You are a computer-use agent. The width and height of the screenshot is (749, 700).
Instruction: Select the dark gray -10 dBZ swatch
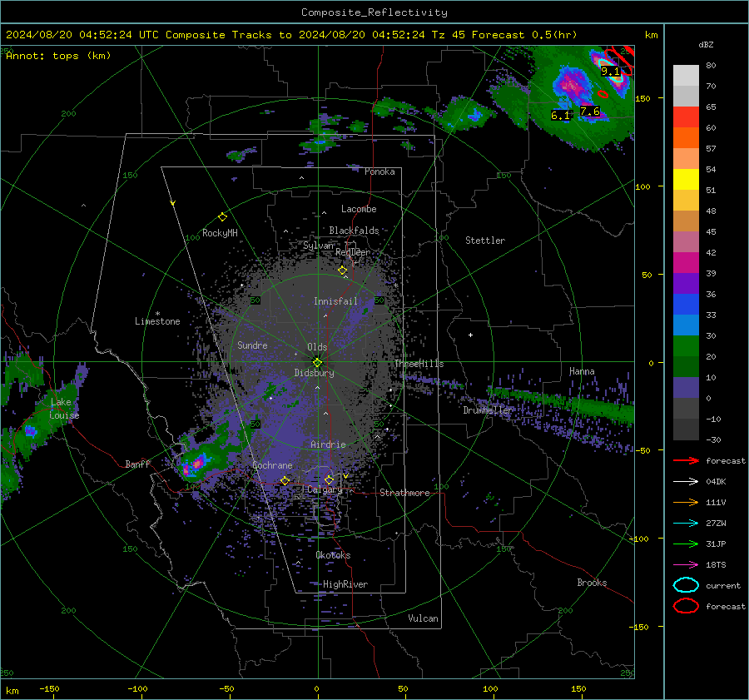tap(686, 429)
